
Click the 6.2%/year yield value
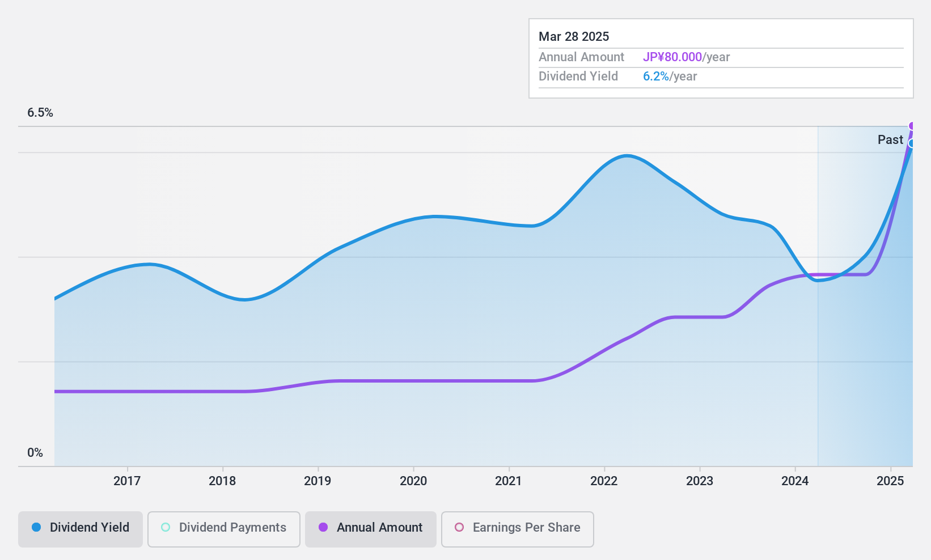point(670,77)
